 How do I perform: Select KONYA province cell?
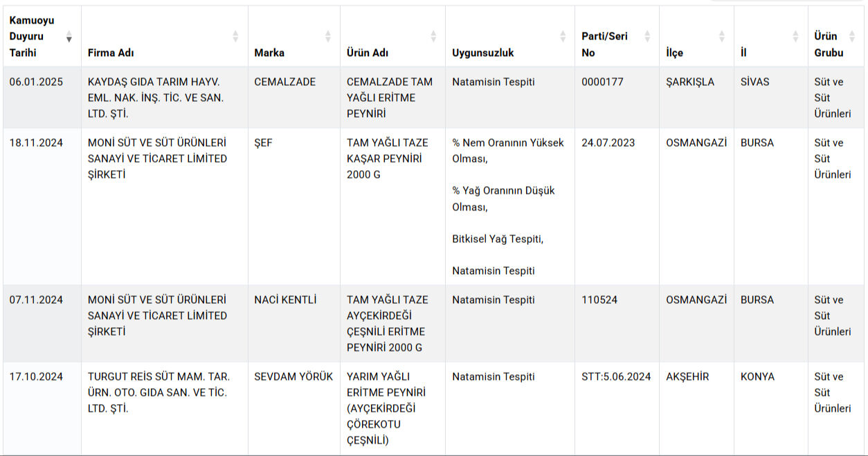coord(771,408)
